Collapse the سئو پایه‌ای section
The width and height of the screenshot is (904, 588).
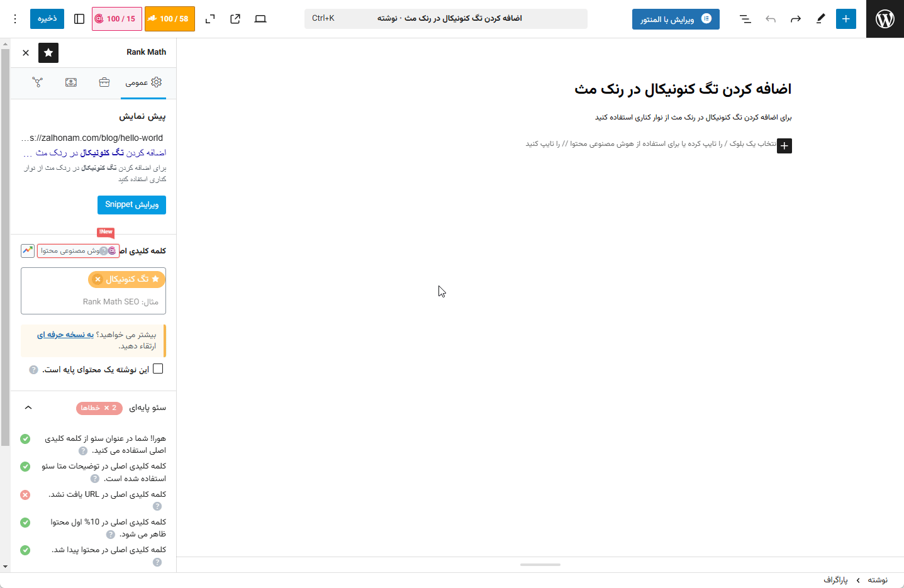pyautogui.click(x=28, y=408)
